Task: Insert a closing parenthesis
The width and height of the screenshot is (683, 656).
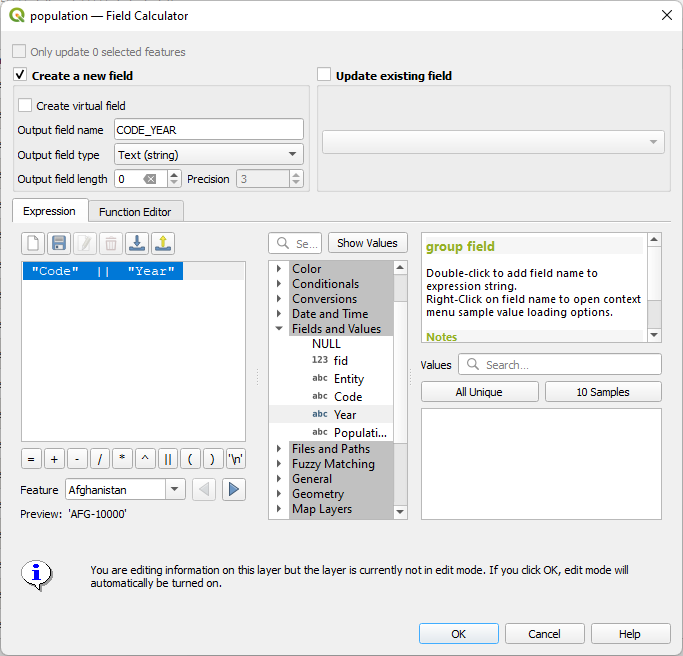Action: (x=213, y=459)
